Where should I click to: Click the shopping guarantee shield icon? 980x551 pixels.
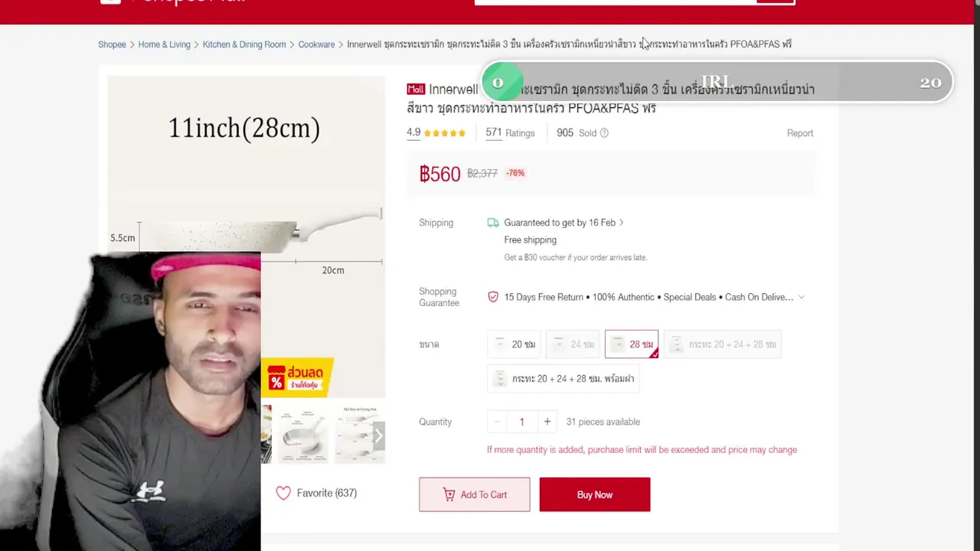(493, 297)
